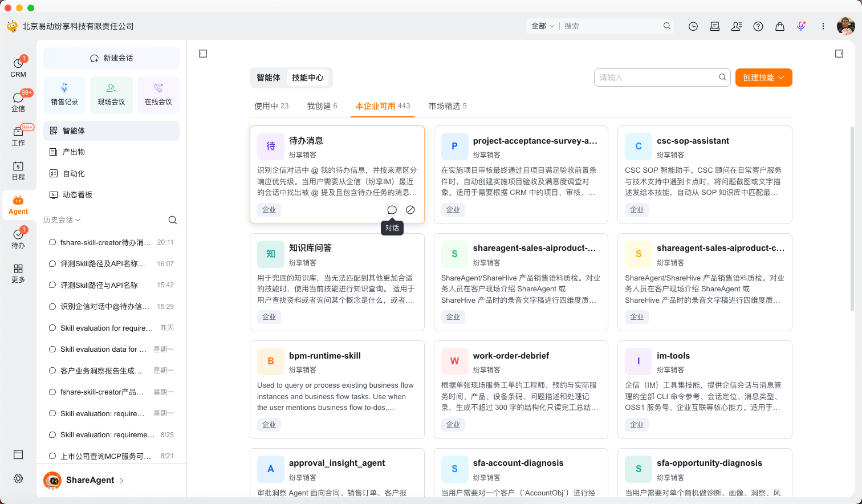Screen dimensions: 862x504
Task: Open history chat 客户业务洞察报告生成
Action: [111, 371]
